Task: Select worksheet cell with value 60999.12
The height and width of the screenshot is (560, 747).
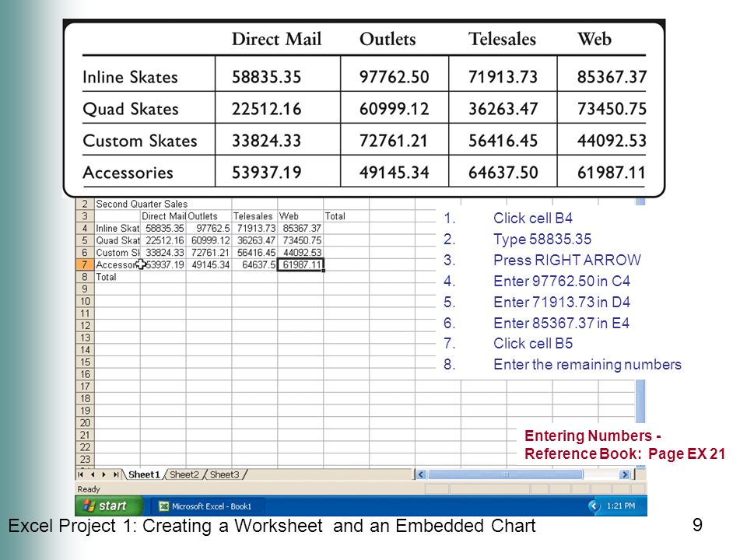Action: (x=209, y=240)
